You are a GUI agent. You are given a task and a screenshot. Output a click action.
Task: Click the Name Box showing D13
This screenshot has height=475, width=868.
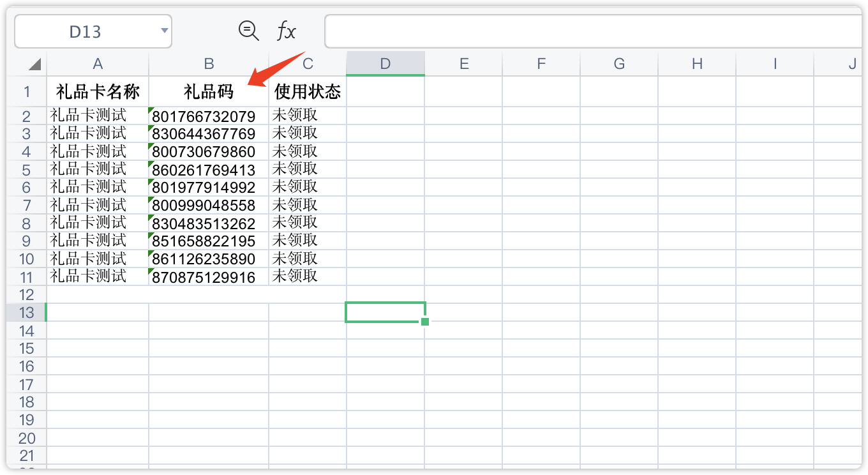(86, 31)
